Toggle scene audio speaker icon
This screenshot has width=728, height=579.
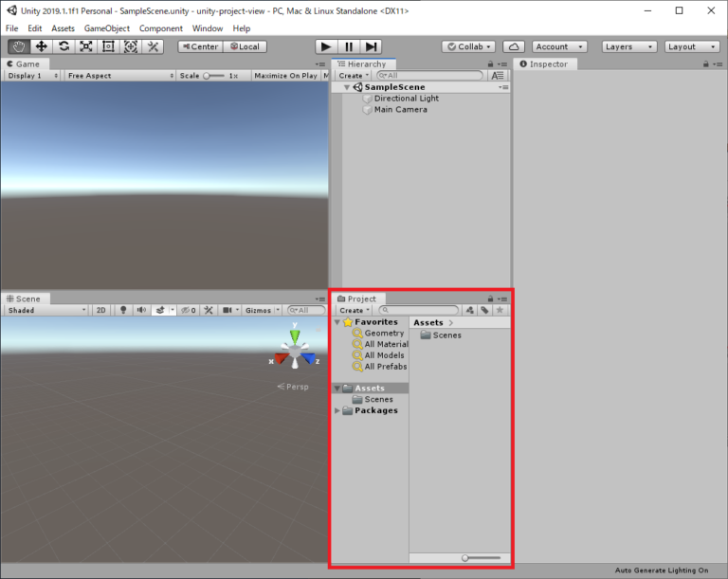(141, 310)
